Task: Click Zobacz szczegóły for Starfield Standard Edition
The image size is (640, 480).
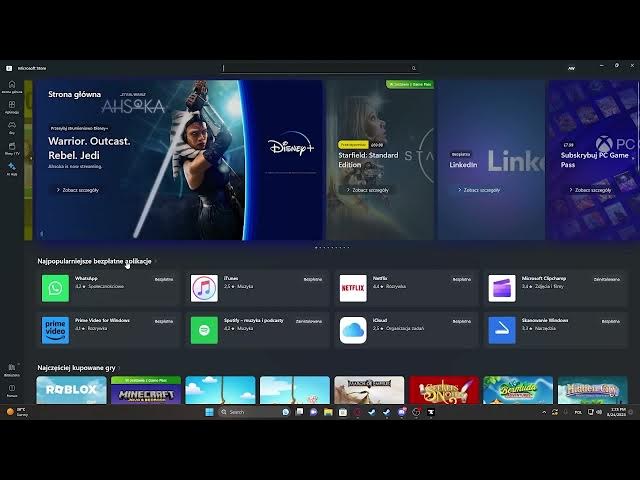Action: click(367, 189)
